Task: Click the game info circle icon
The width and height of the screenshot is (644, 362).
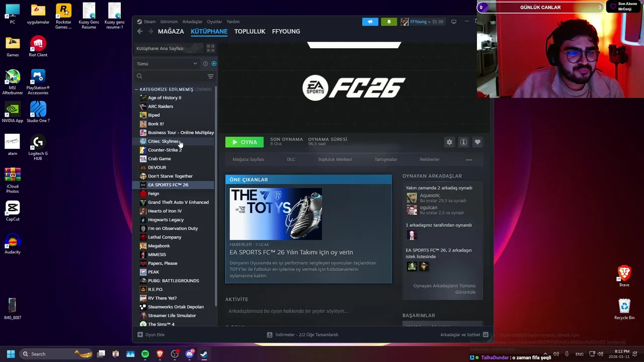Action: (x=463, y=142)
